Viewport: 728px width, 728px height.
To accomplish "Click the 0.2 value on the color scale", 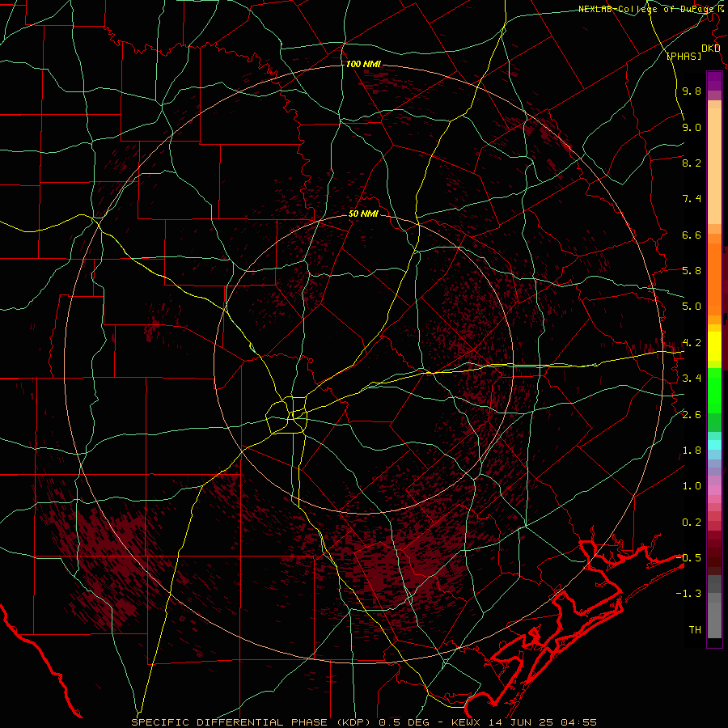I will (x=692, y=523).
